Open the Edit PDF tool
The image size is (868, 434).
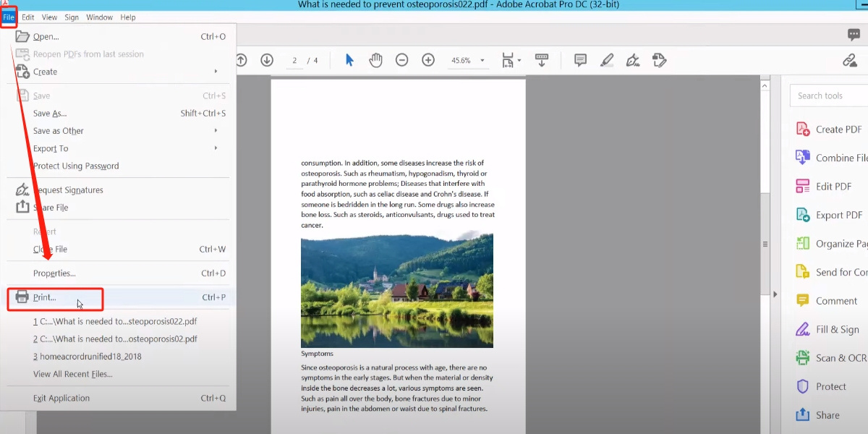[x=825, y=186]
